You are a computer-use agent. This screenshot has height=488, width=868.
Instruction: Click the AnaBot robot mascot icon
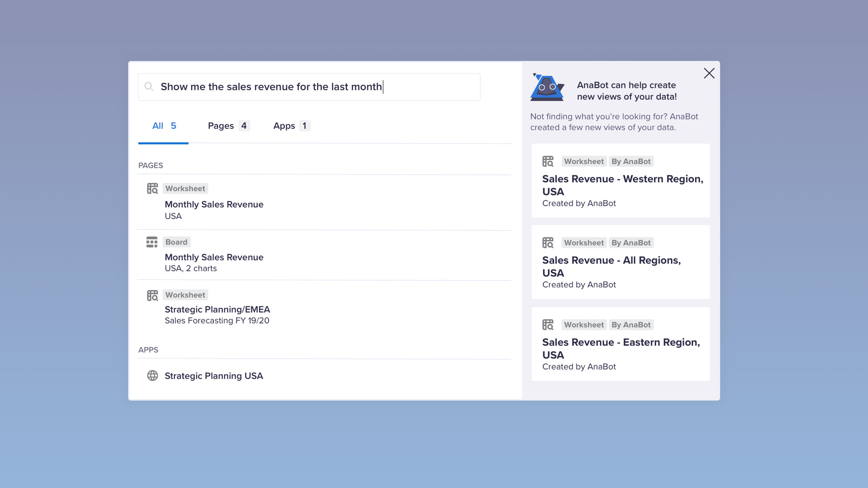tap(547, 87)
